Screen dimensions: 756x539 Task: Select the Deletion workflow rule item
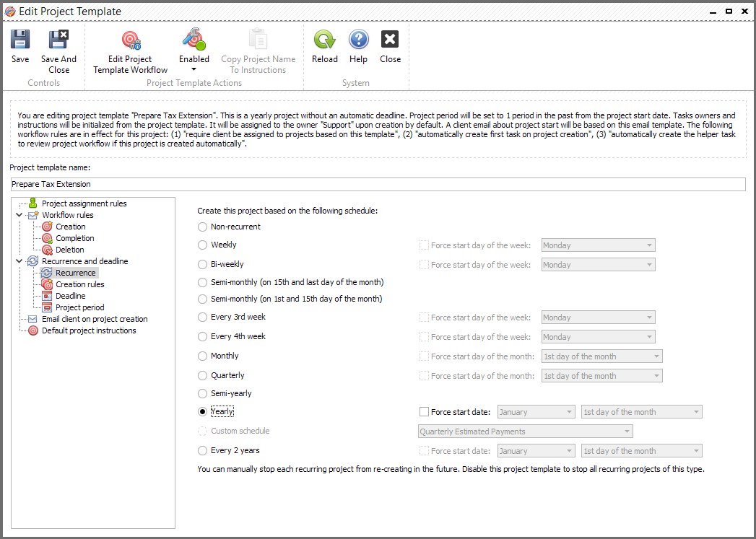click(70, 250)
